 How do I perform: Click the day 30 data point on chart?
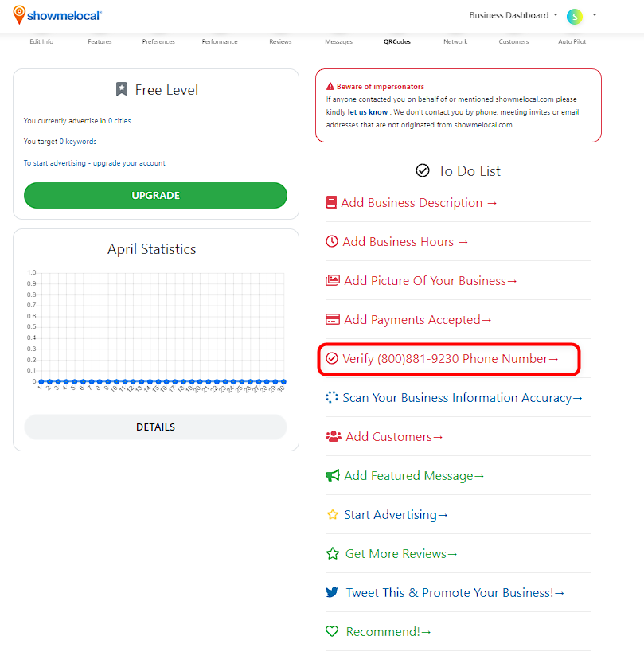click(x=283, y=381)
